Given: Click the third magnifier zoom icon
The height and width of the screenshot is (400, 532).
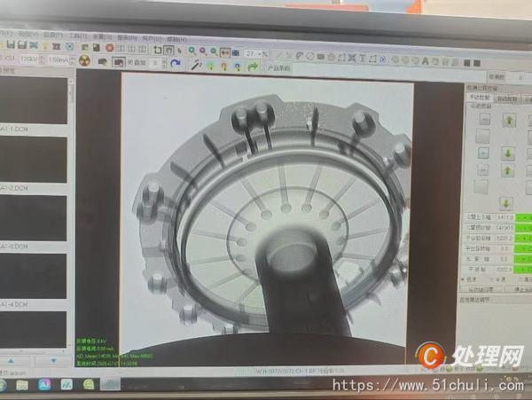Looking at the screenshot, I should (214, 51).
